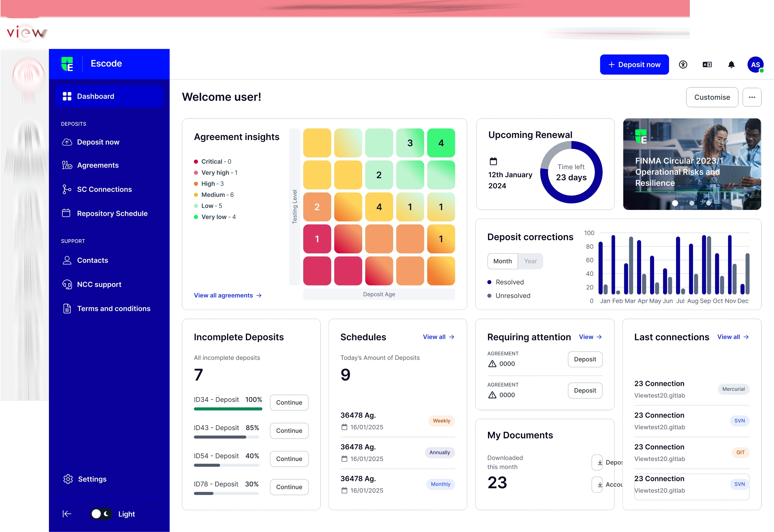Viewport: 774px width, 532px height.
Task: Click Deposit for second agreement 0000
Action: (585, 390)
